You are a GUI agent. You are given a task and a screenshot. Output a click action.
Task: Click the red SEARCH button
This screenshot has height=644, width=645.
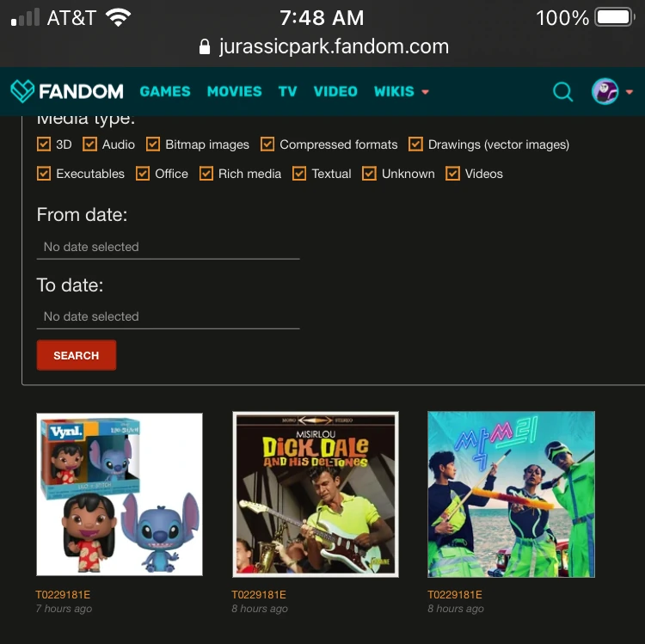pos(77,355)
